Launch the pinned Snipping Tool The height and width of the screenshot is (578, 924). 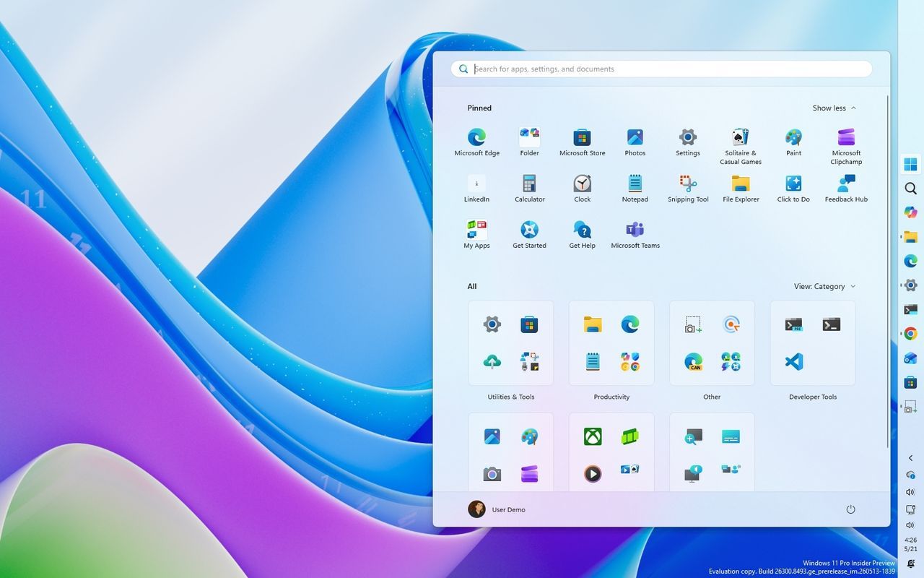pos(688,189)
